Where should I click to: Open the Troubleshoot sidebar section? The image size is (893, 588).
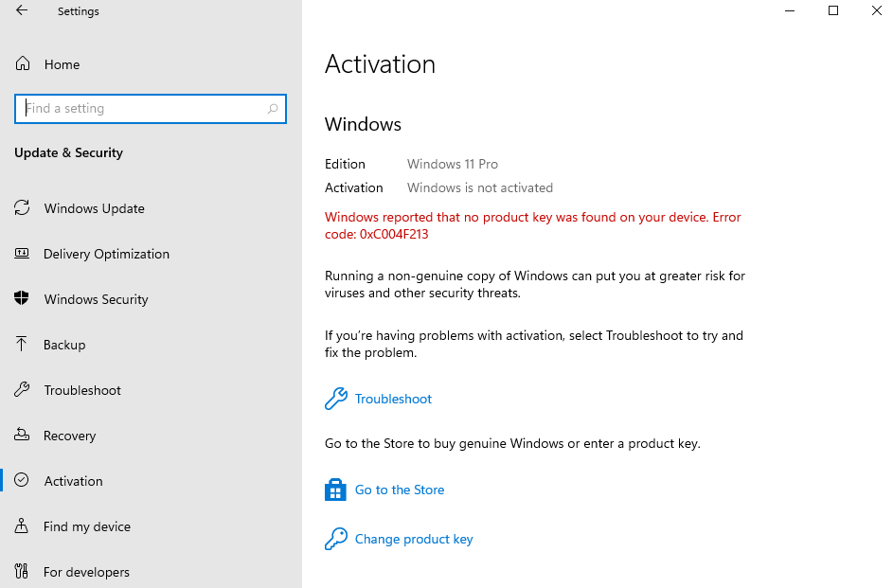point(82,390)
